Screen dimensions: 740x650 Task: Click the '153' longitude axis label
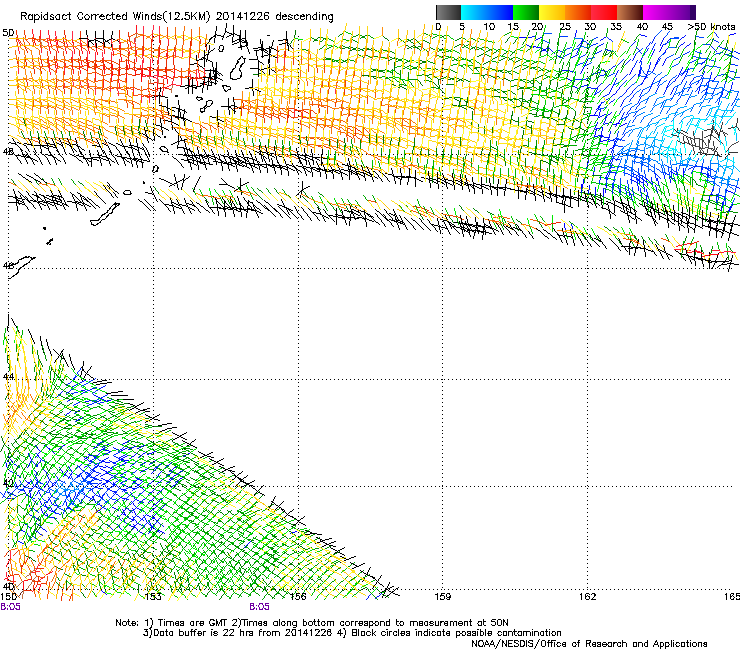[x=153, y=597]
